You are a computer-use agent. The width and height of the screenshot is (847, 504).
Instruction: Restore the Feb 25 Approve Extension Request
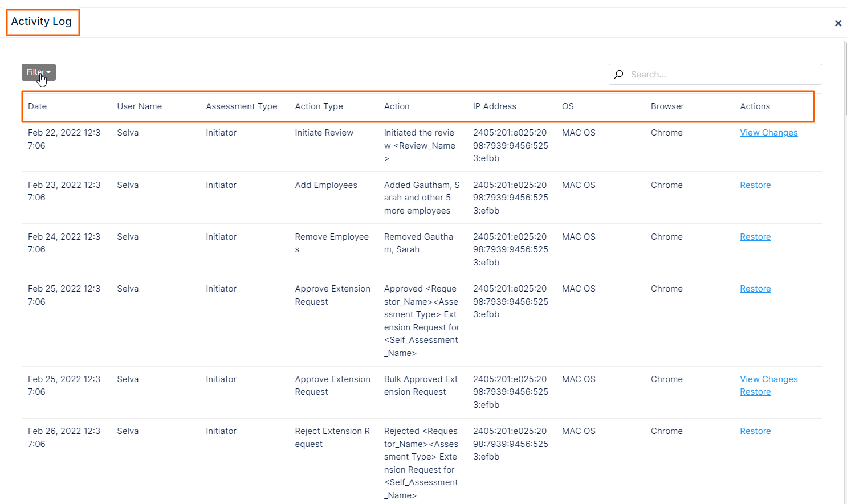click(x=755, y=288)
